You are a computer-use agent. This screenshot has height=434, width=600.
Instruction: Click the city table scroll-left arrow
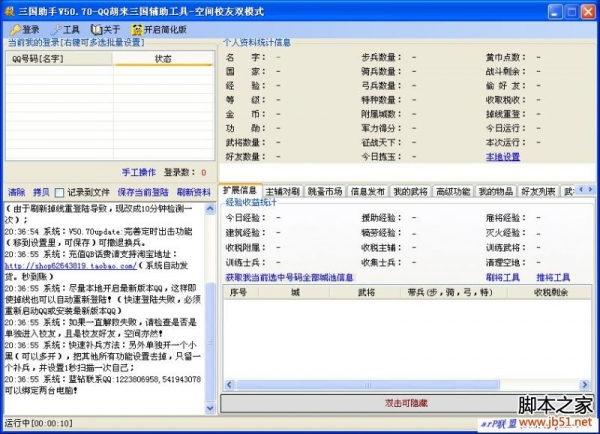coord(229,384)
